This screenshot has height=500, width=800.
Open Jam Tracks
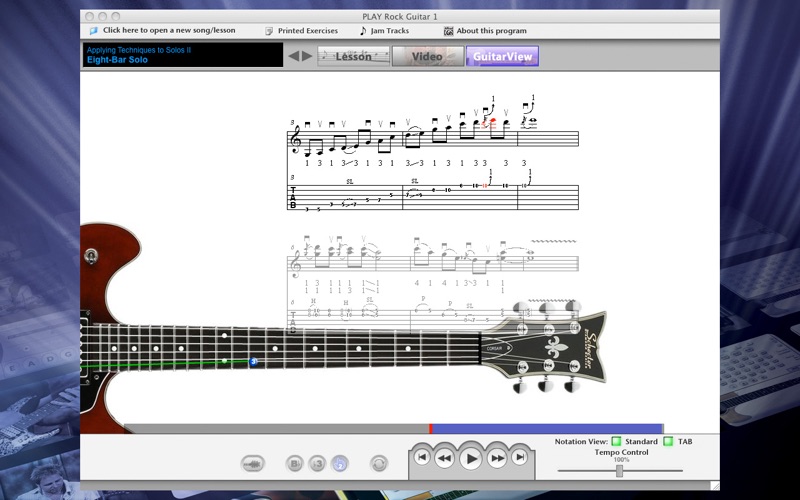pyautogui.click(x=390, y=31)
